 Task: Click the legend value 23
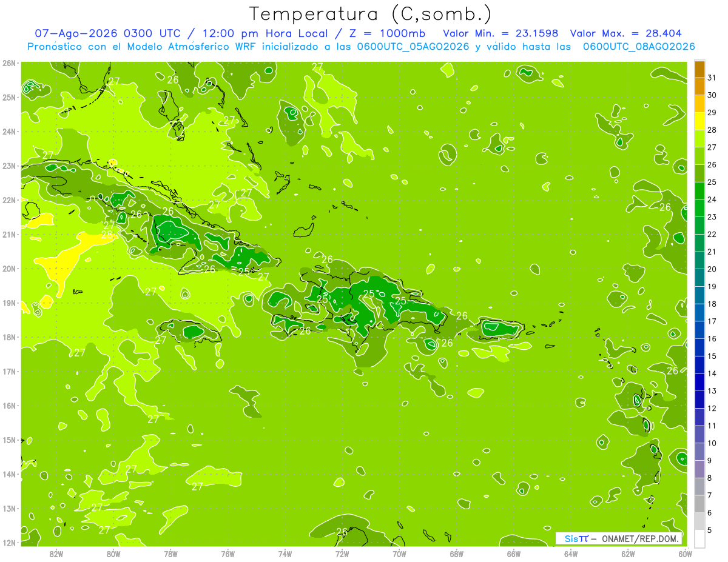[712, 217]
